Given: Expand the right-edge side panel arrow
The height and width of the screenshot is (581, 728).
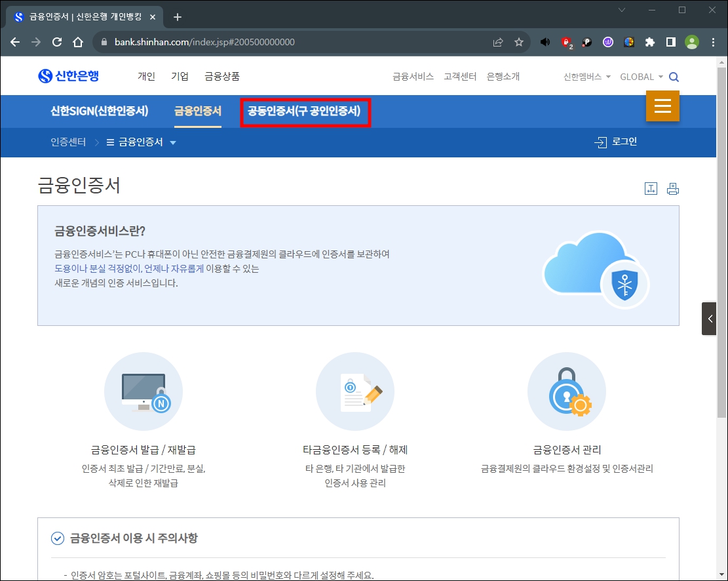Looking at the screenshot, I should pyautogui.click(x=710, y=318).
